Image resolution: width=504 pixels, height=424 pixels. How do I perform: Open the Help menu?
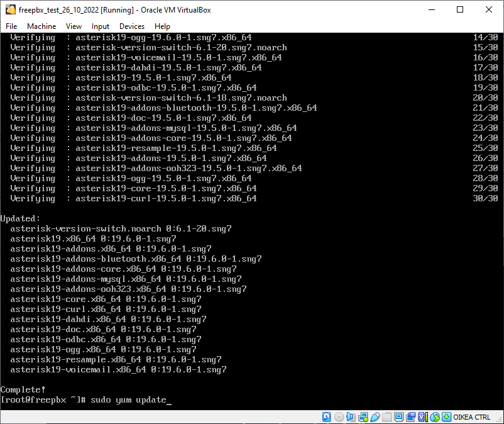pos(162,26)
